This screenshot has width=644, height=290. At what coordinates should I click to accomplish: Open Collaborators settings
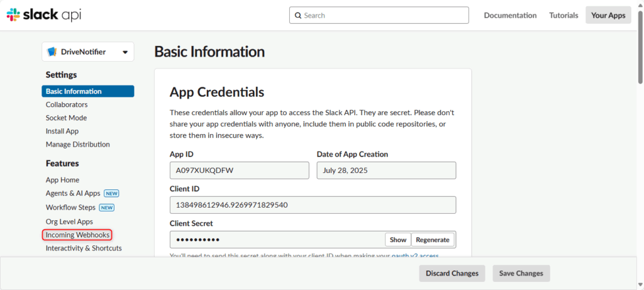coord(67,104)
